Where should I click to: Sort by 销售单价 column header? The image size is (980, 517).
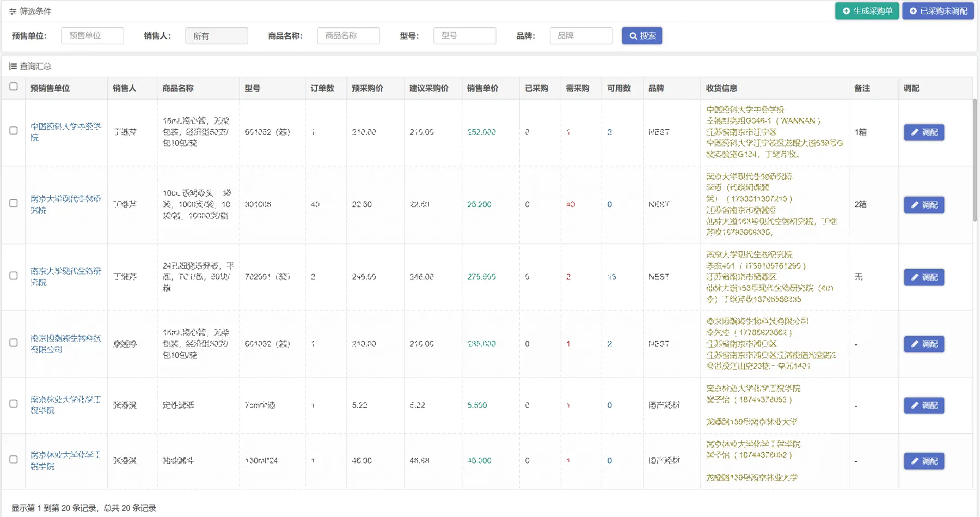[x=482, y=88]
